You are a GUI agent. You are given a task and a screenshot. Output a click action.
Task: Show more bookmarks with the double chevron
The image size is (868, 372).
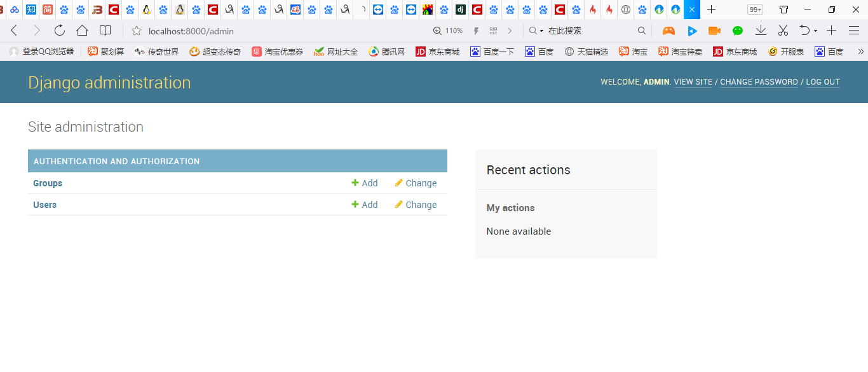point(861,52)
